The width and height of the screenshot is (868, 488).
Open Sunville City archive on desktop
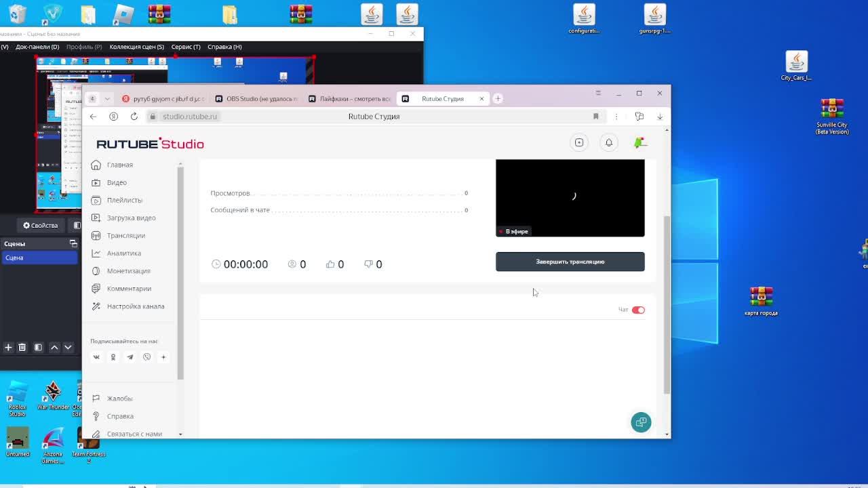[832, 117]
